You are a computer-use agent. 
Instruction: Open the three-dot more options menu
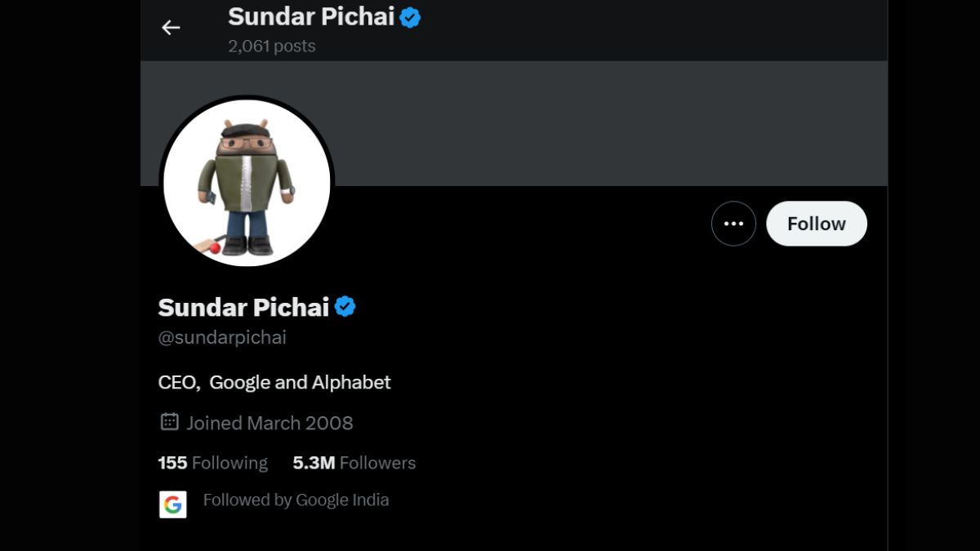(x=733, y=224)
